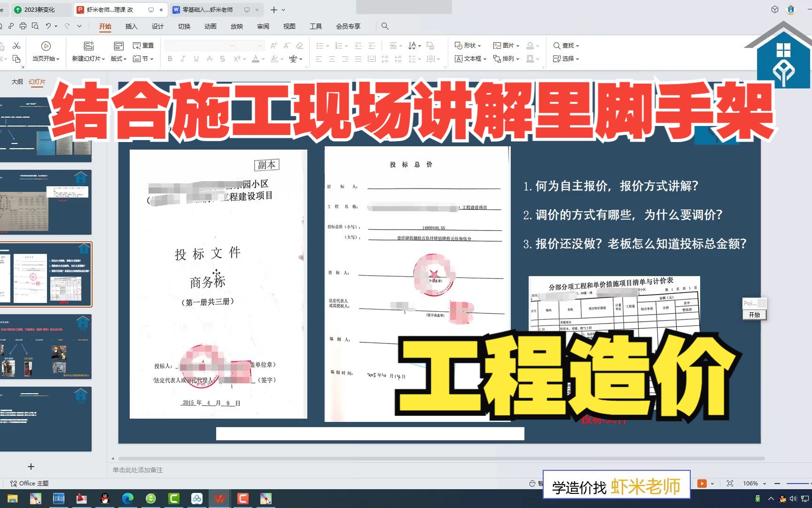Open the font size dropdown
Viewport: 812px width, 508px height.
258,45
